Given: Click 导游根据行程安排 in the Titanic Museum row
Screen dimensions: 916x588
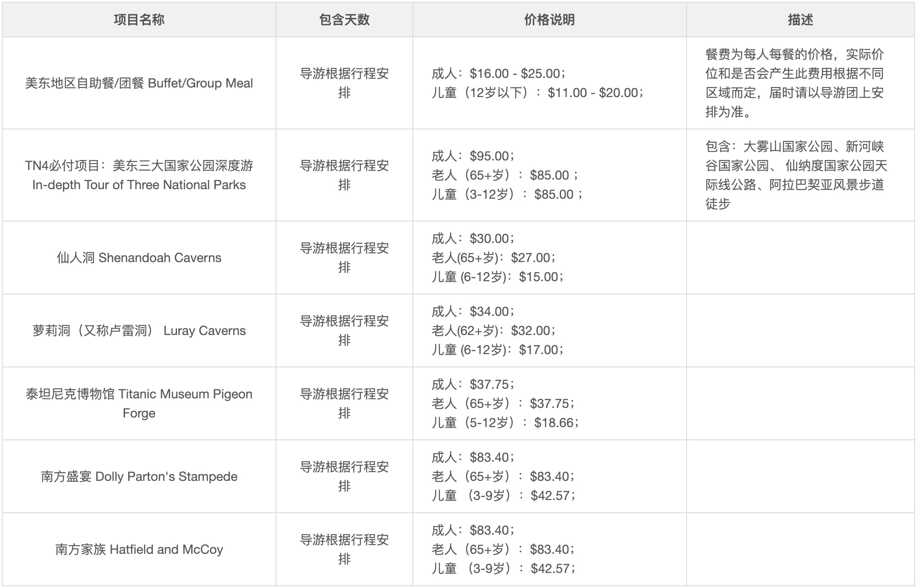Looking at the screenshot, I should [344, 403].
